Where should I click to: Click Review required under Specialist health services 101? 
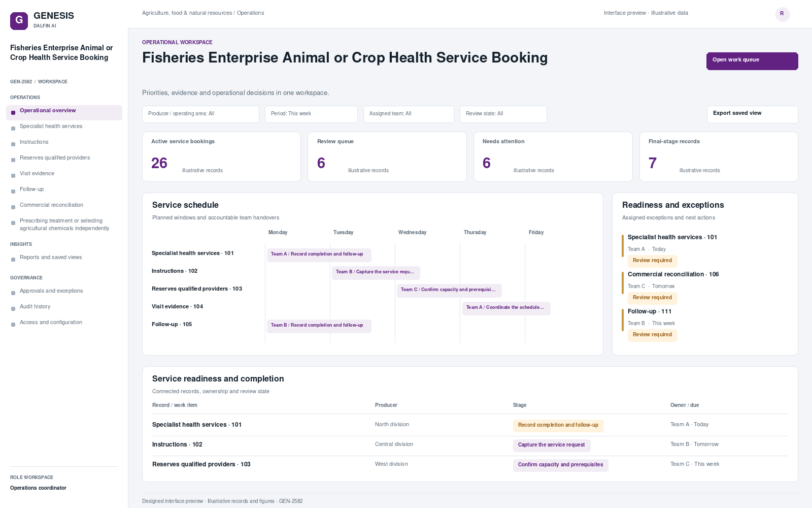(x=652, y=261)
